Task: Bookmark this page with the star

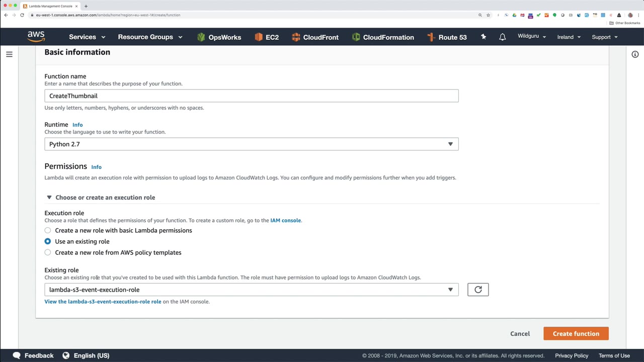Action: pos(488,15)
